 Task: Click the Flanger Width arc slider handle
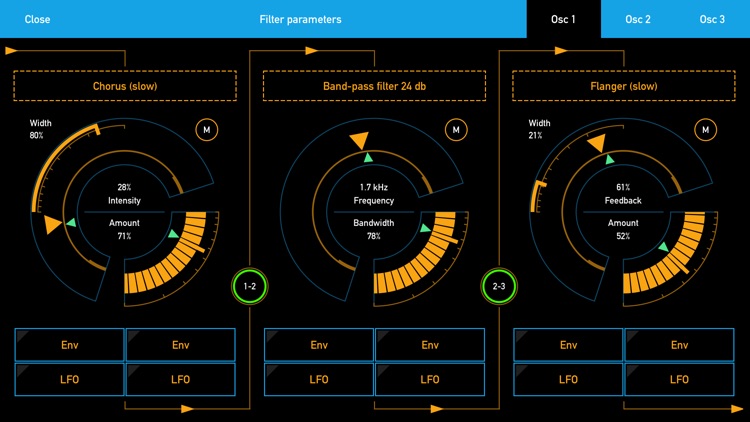[x=541, y=184]
